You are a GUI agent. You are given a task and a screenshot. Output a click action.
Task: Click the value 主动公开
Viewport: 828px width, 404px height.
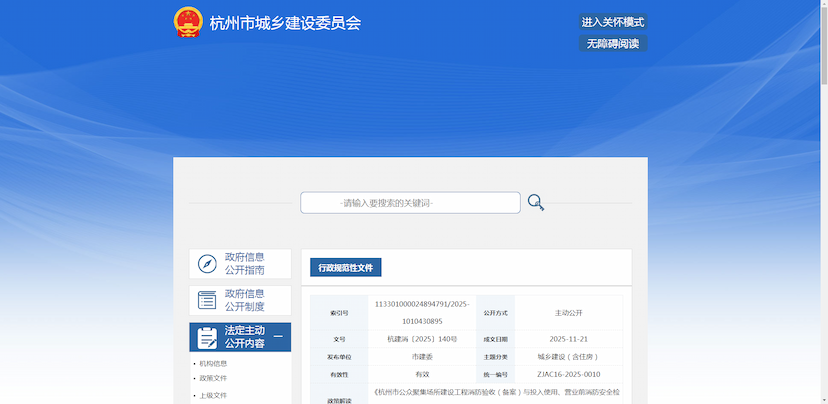(x=568, y=313)
